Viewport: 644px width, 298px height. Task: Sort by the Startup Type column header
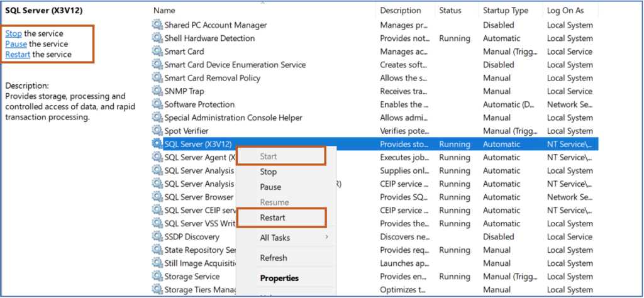click(x=506, y=10)
